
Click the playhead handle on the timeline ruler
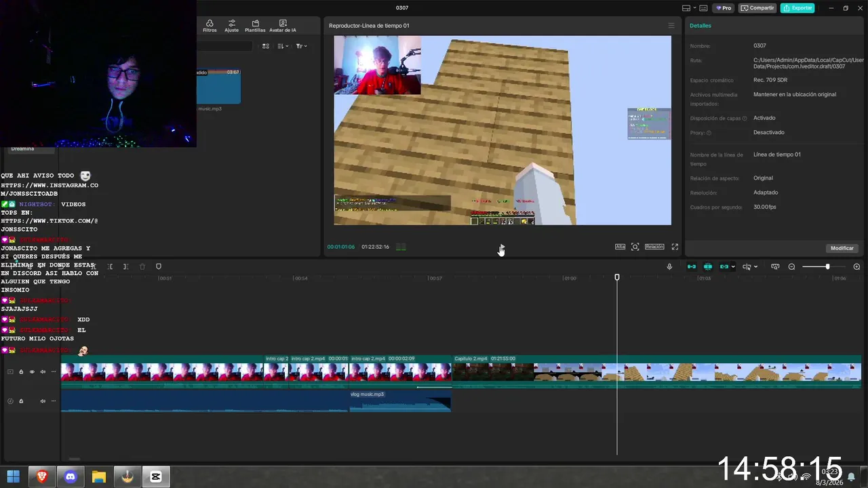point(617,277)
